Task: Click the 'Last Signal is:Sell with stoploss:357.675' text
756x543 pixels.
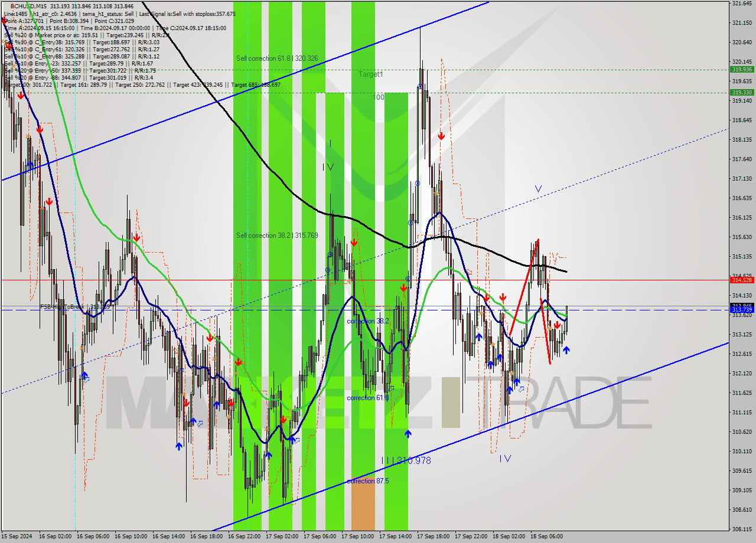Action: coord(187,13)
